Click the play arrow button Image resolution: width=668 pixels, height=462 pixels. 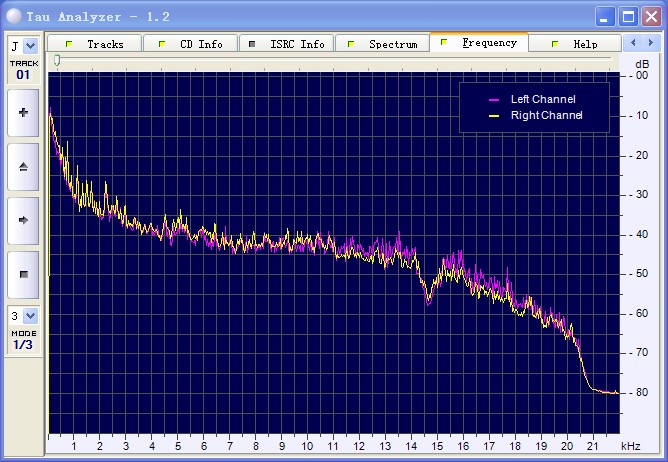(23, 220)
